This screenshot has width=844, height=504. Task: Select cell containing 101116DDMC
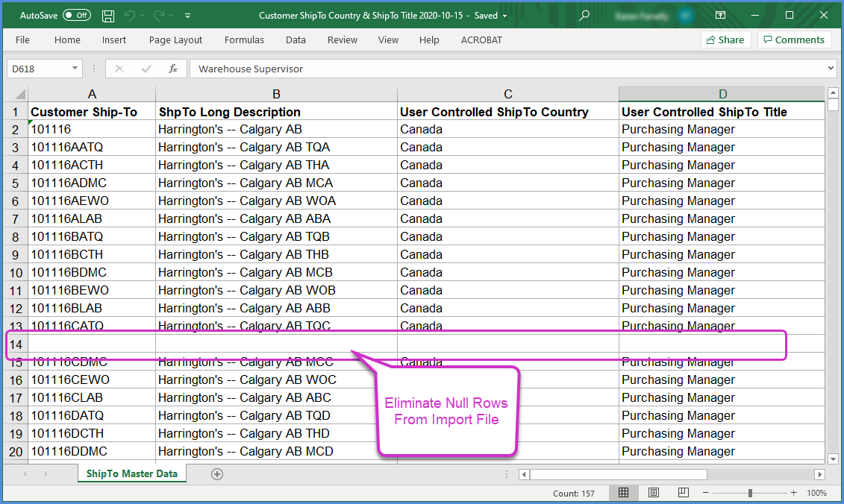point(92,451)
